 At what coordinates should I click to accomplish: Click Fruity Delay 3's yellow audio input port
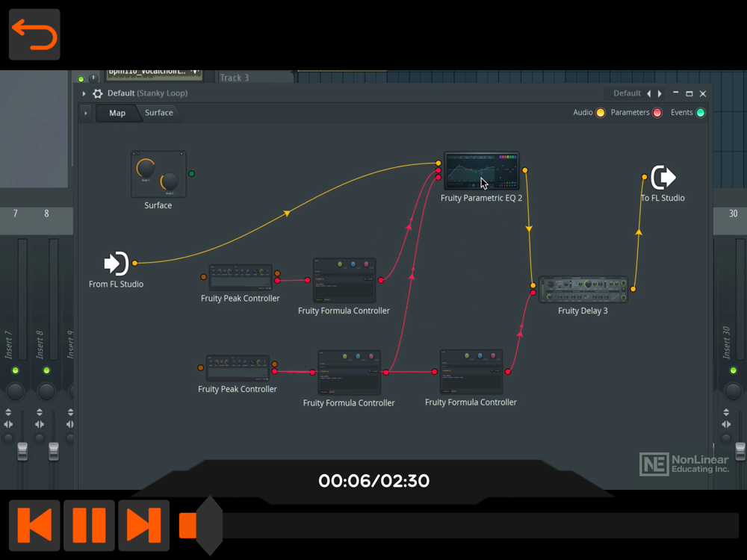533,286
